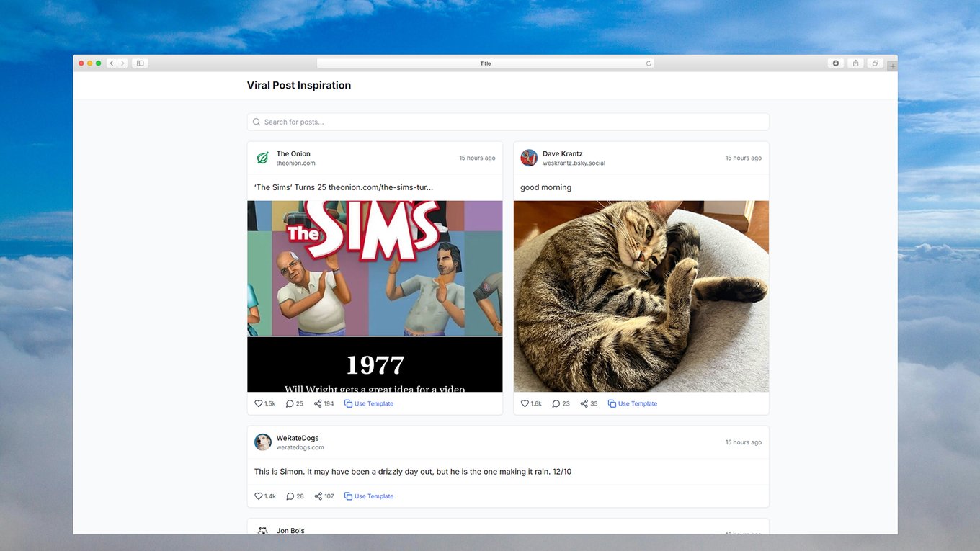Toggle the Safari sidebar button
Screen dimensions: 980x551
point(140,63)
